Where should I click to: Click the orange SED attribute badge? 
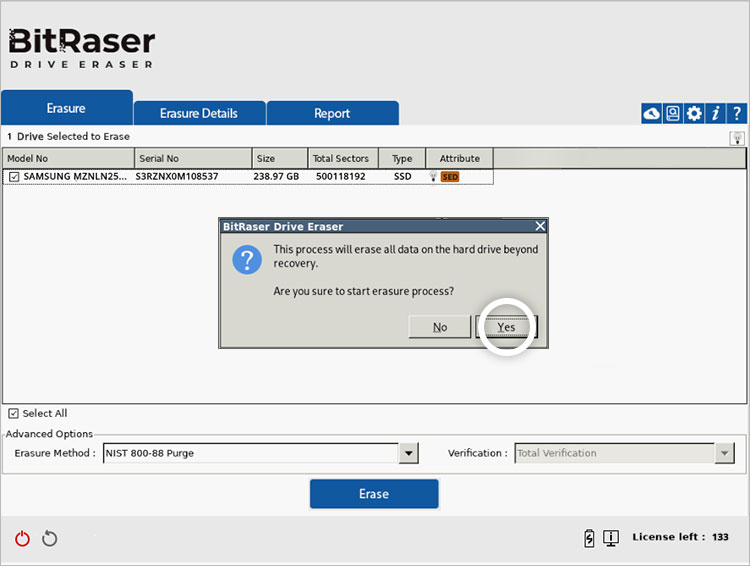point(450,177)
